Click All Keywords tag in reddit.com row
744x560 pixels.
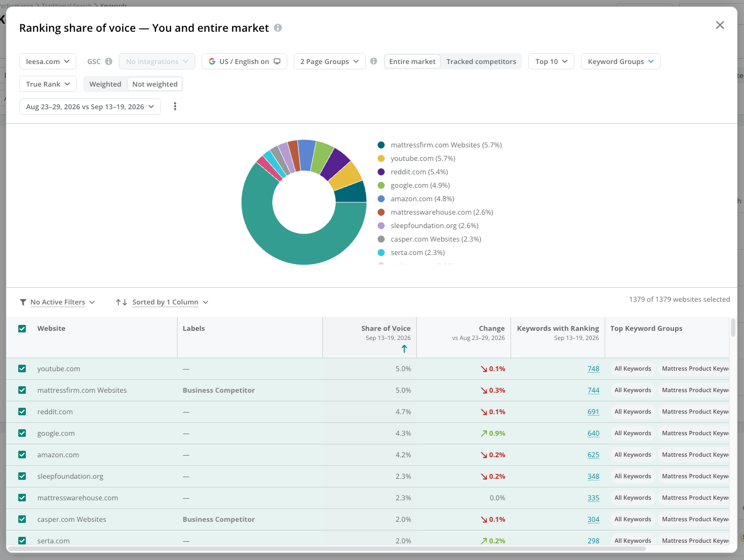point(633,412)
